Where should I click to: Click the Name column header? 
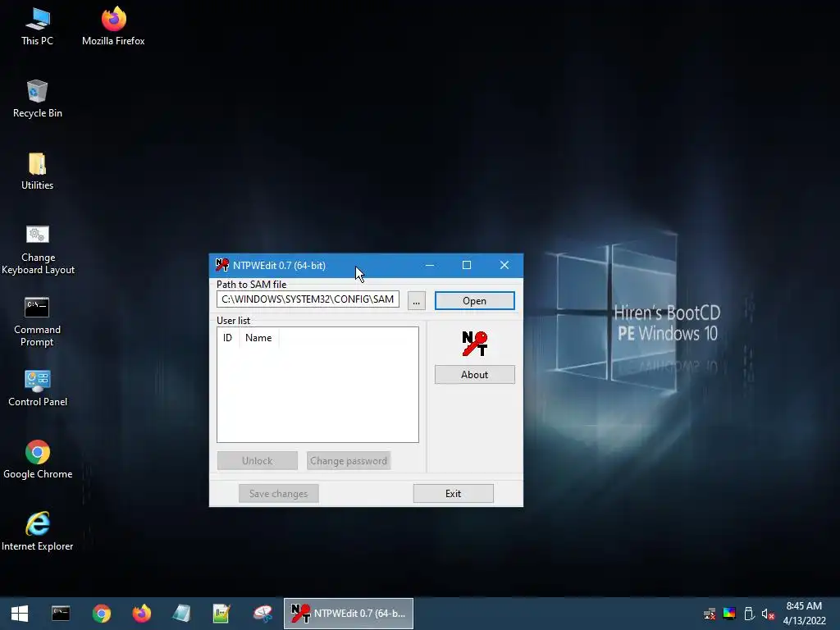click(258, 337)
